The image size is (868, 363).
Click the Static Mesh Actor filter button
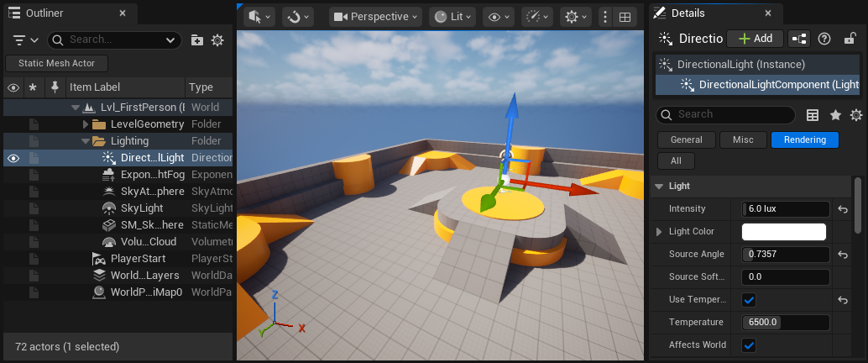pos(55,63)
